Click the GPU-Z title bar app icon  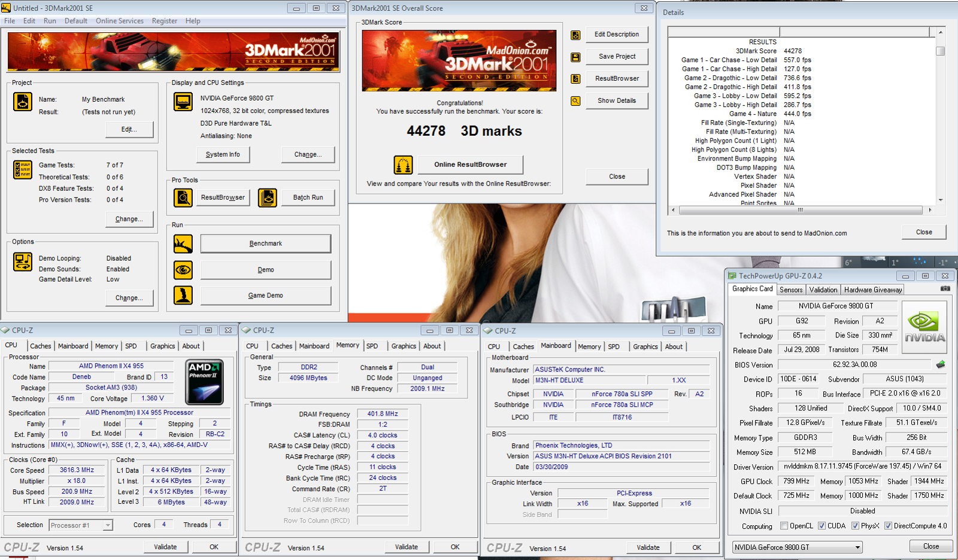732,276
